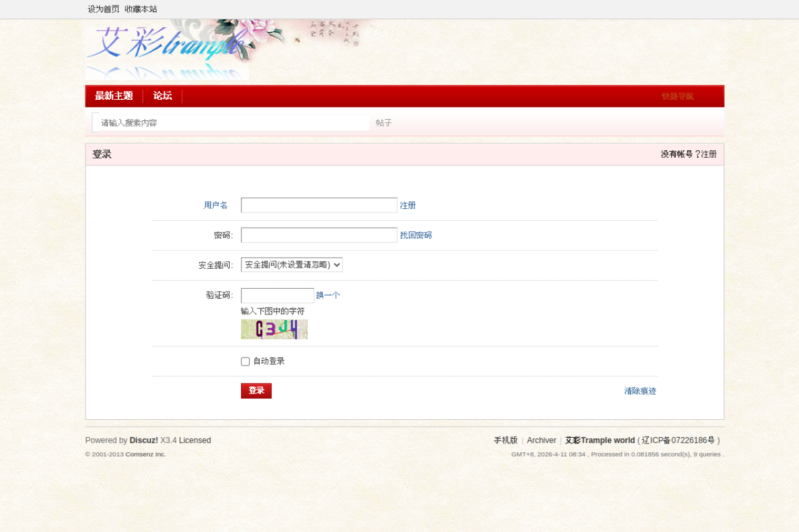This screenshot has width=799, height=532.
Task: Open the 用户名 login type selector
Action: coord(215,205)
